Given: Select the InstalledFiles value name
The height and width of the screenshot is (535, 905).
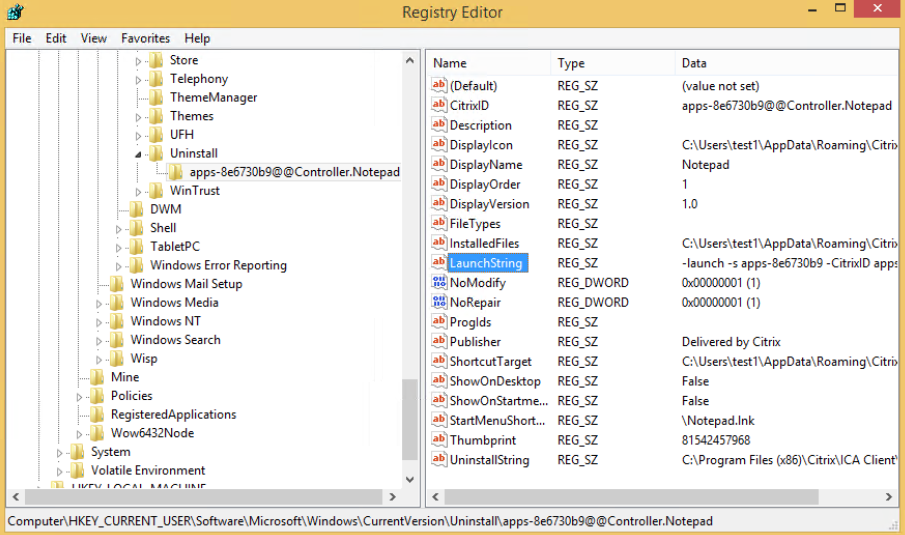Looking at the screenshot, I should (x=484, y=244).
